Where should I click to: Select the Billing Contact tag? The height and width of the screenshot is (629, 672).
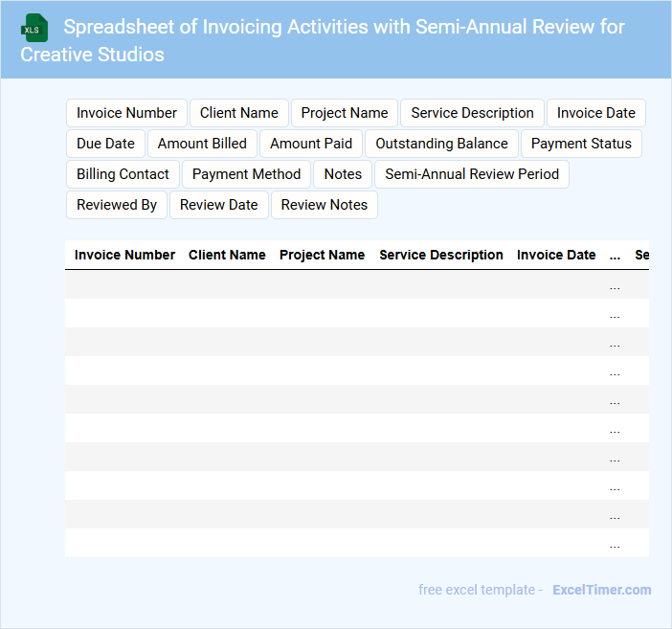[x=123, y=174]
